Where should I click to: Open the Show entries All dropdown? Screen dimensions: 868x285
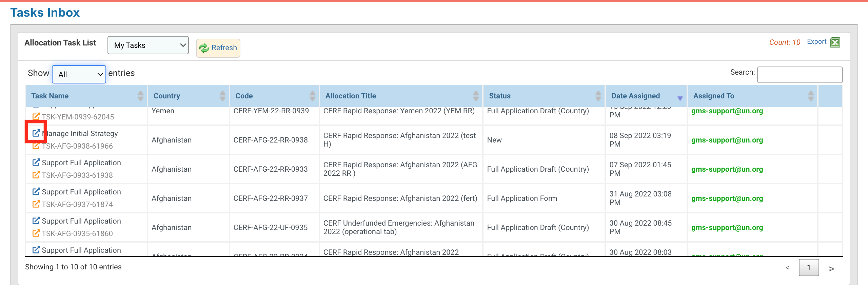(x=79, y=74)
